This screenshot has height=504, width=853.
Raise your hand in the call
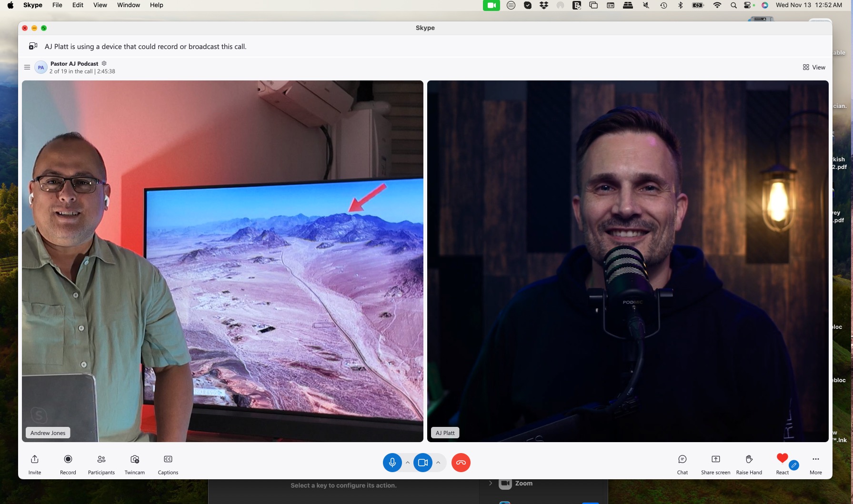point(749,459)
